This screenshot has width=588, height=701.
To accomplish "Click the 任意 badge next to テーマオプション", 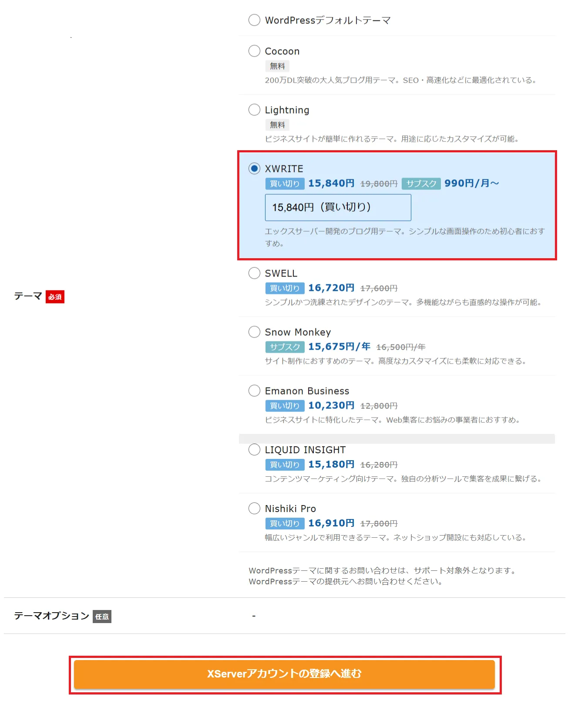I will click(102, 617).
